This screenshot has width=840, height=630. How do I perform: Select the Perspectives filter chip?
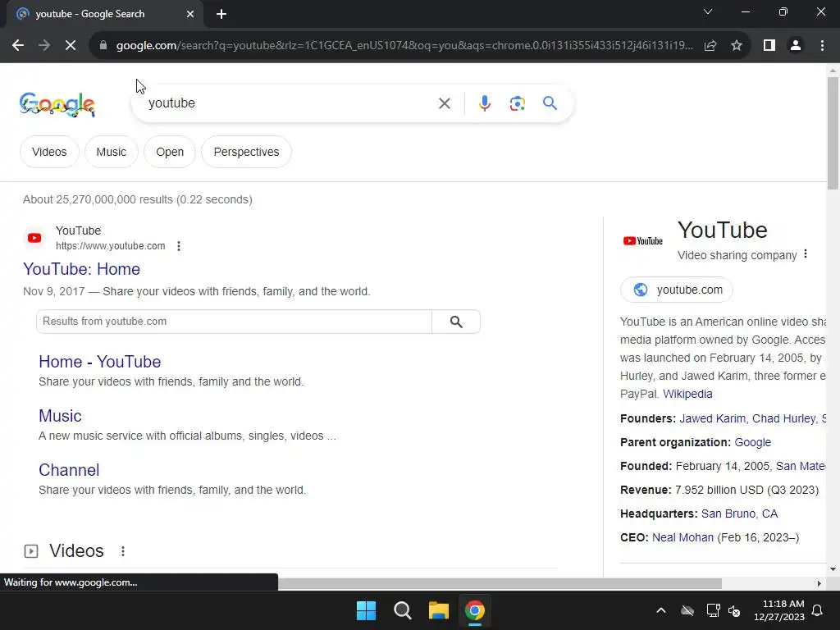246,152
